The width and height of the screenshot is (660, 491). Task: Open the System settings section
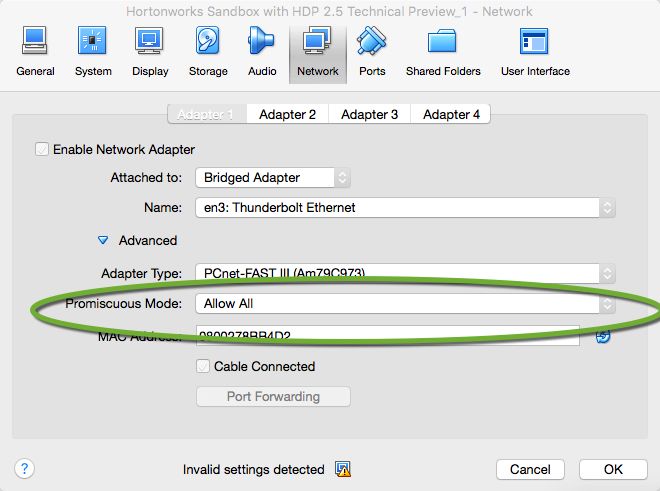93,53
